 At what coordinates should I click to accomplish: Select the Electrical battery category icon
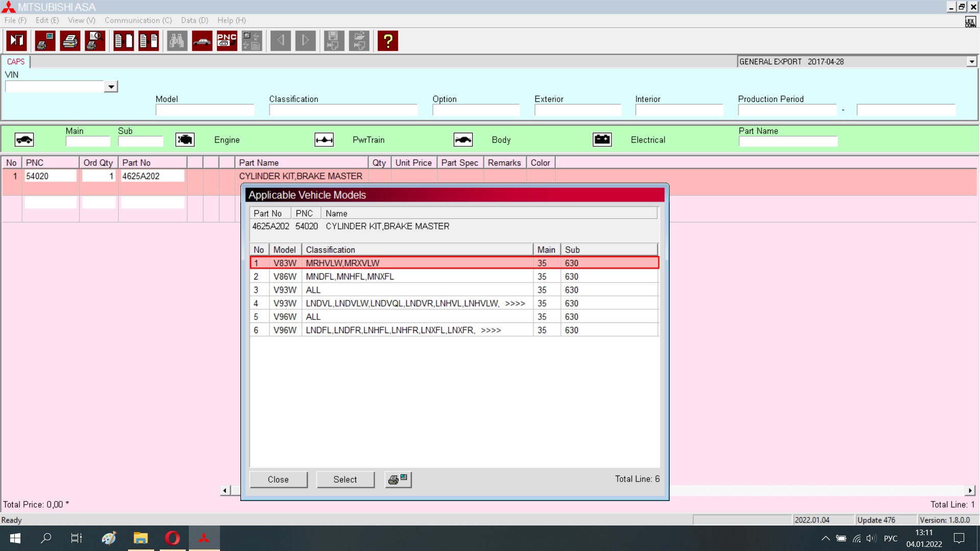tap(602, 140)
